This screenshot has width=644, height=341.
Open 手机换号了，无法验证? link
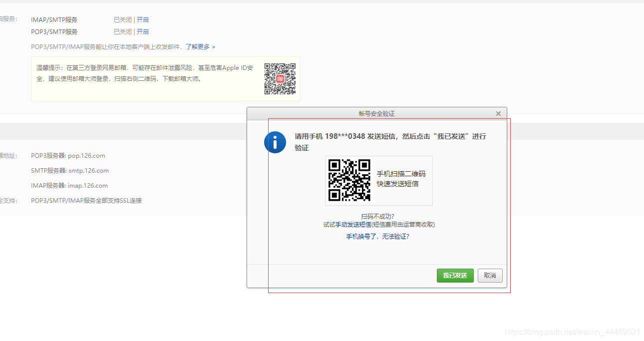click(x=378, y=237)
